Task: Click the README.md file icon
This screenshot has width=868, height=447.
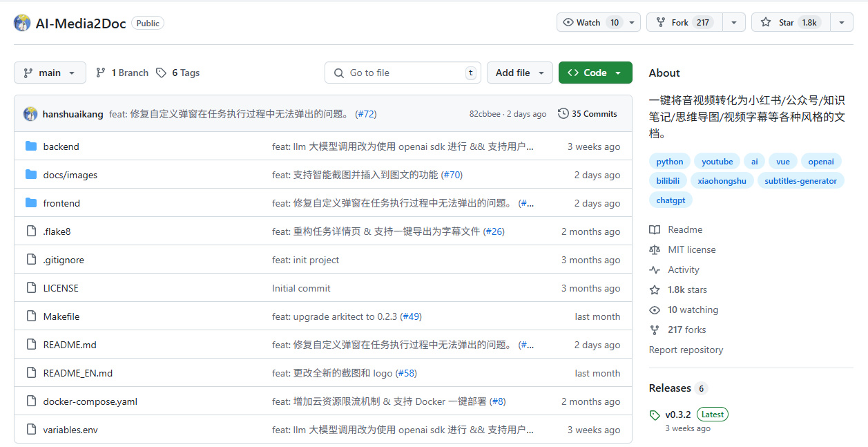Action: 30,345
